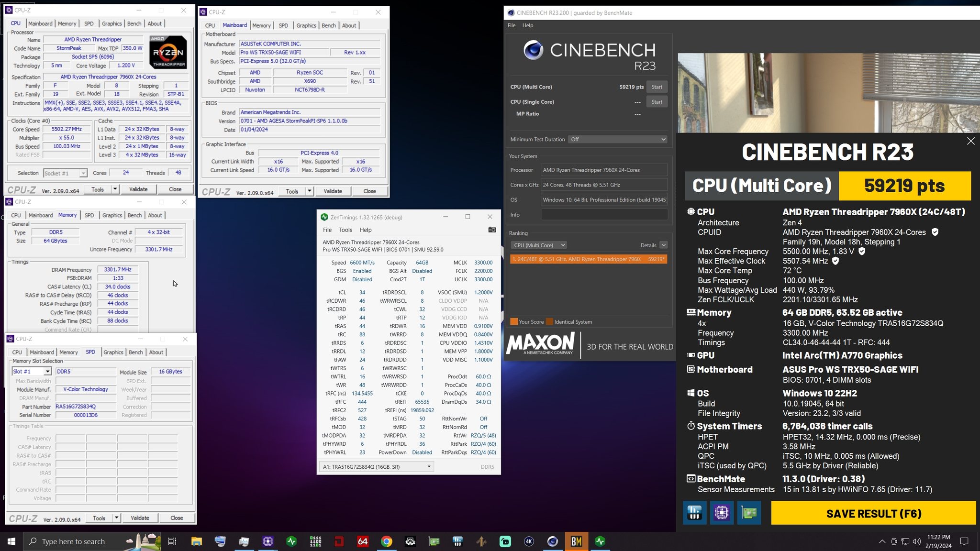Click the GPU-Z graphics card icon in BenchMate
The image size is (980, 551).
tap(749, 513)
